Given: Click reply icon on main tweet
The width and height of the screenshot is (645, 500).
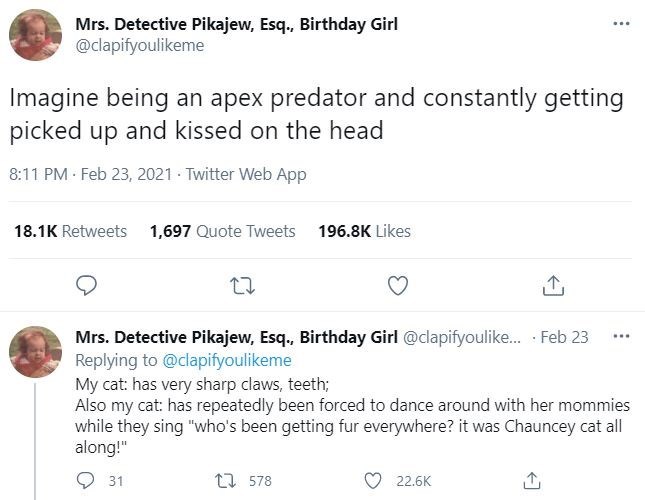Looking at the screenshot, I should 86,286.
